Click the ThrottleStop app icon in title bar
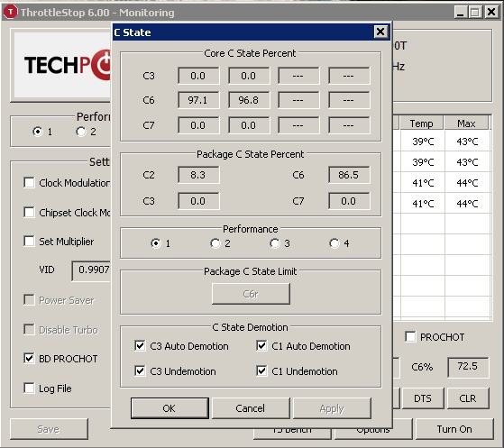 pyautogui.click(x=11, y=12)
